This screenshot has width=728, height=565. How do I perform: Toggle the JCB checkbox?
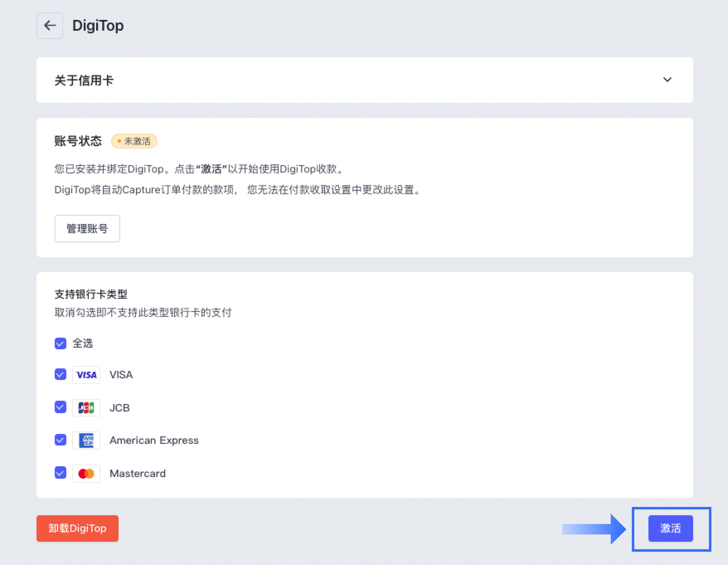point(60,407)
